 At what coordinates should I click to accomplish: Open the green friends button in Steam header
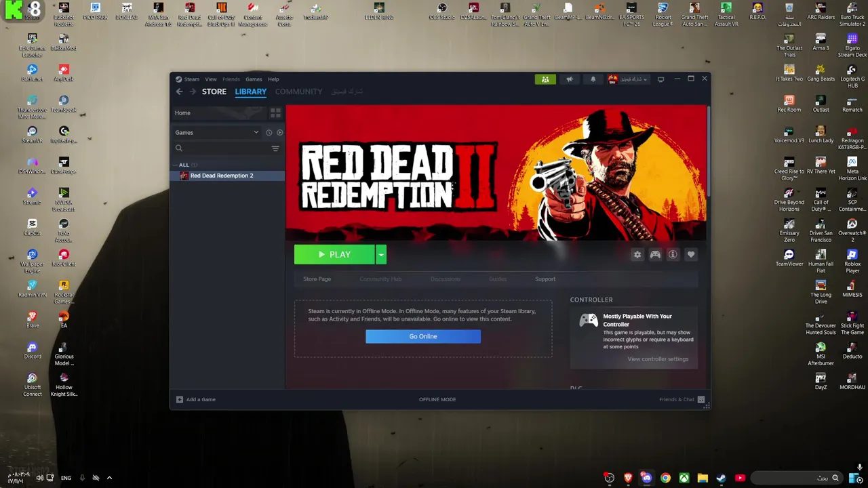click(545, 79)
